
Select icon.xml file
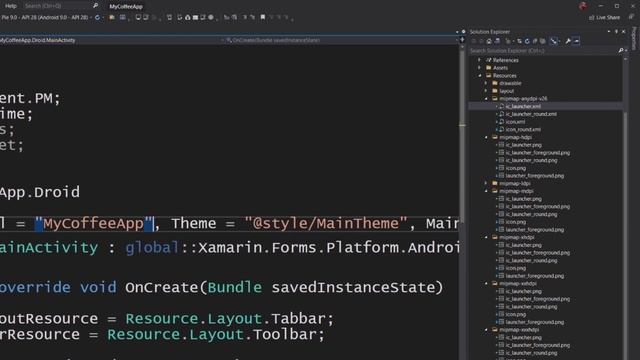point(515,122)
